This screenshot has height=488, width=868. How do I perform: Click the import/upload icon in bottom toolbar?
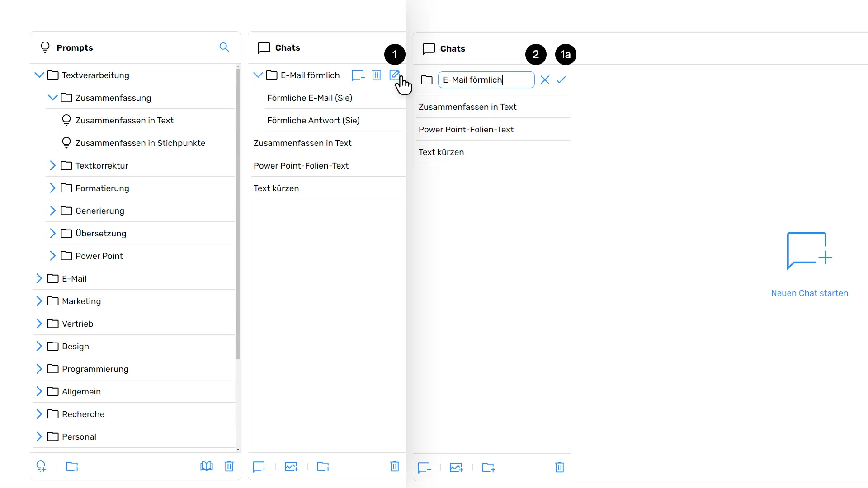point(292,467)
